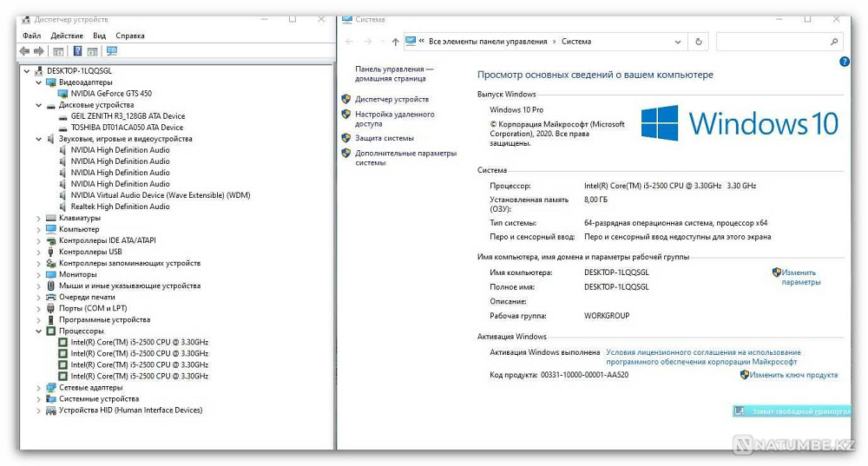Click scan for hardware changes monitor icon
This screenshot has height=466, width=868.
(x=112, y=51)
